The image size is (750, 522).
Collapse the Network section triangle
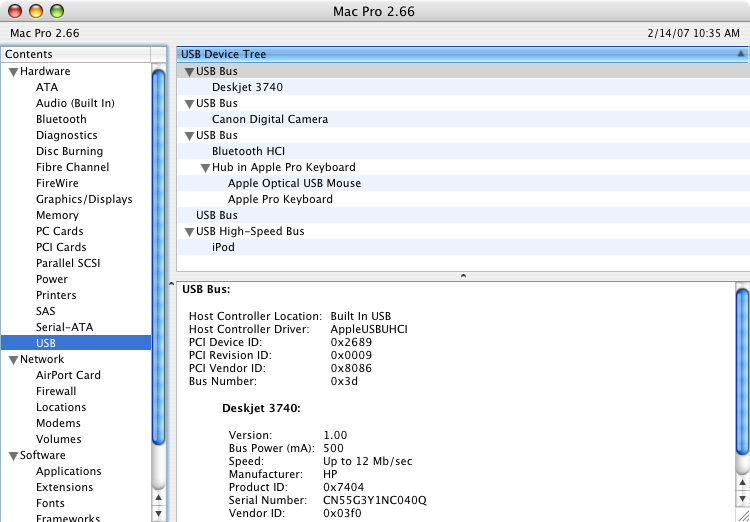pos(13,360)
